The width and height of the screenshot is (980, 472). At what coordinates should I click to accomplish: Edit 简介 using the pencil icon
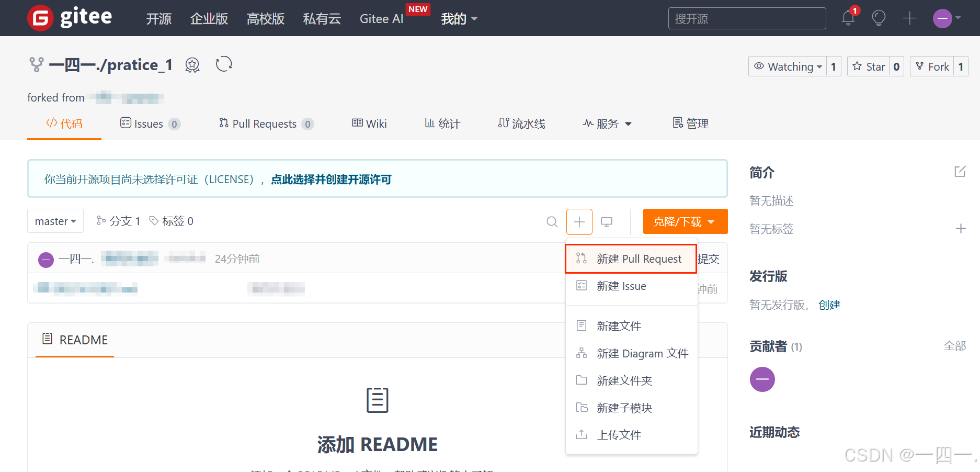(x=960, y=171)
